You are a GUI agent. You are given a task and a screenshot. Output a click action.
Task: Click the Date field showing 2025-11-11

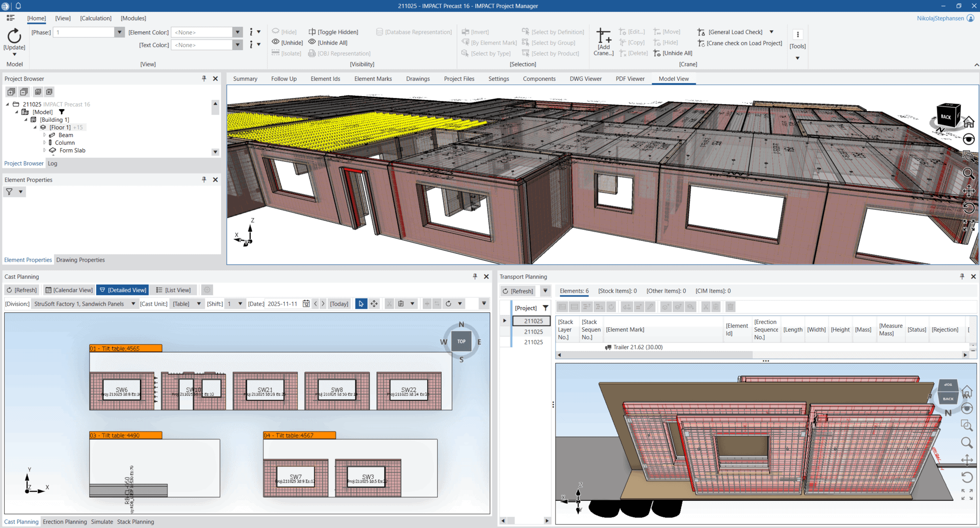[283, 304]
